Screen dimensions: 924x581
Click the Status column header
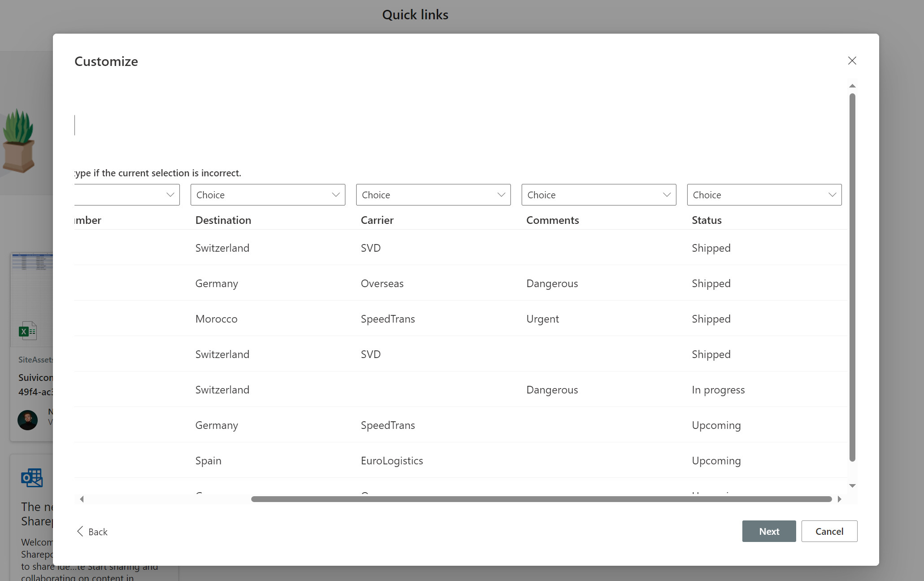click(706, 220)
